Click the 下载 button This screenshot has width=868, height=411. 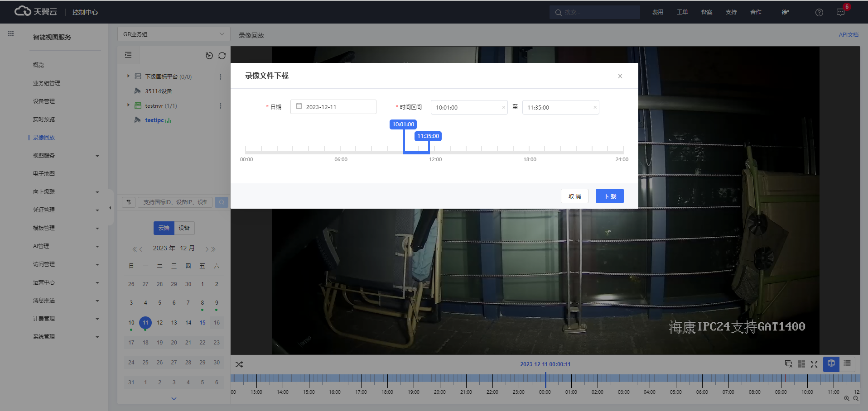click(x=609, y=196)
